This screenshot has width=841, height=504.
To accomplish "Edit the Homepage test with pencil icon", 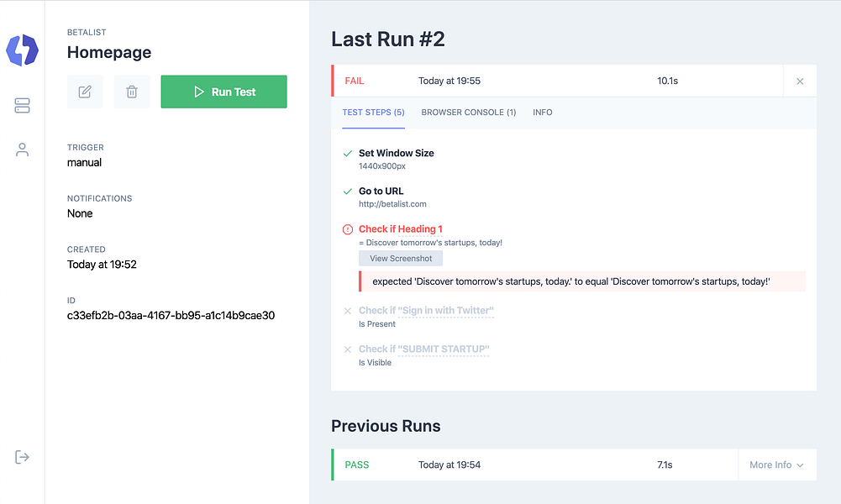I will 85,92.
